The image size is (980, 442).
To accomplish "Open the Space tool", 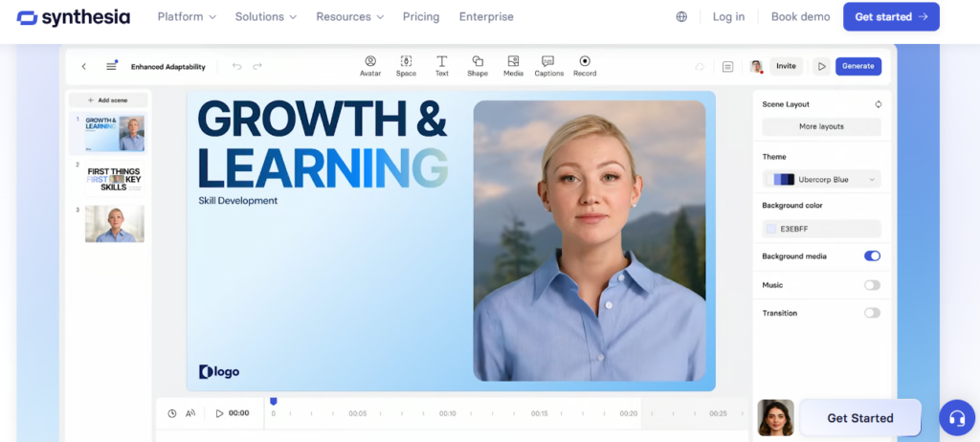I will pyautogui.click(x=406, y=61).
